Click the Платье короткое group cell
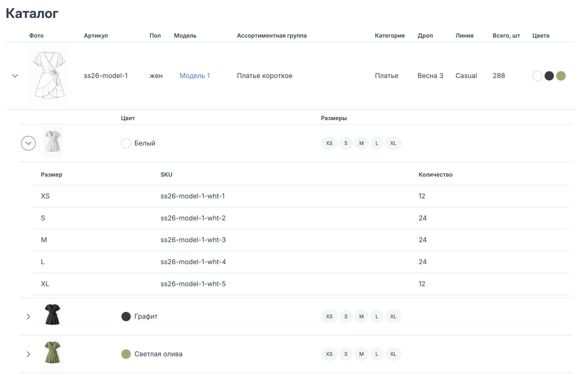The image size is (588, 379). coord(265,76)
